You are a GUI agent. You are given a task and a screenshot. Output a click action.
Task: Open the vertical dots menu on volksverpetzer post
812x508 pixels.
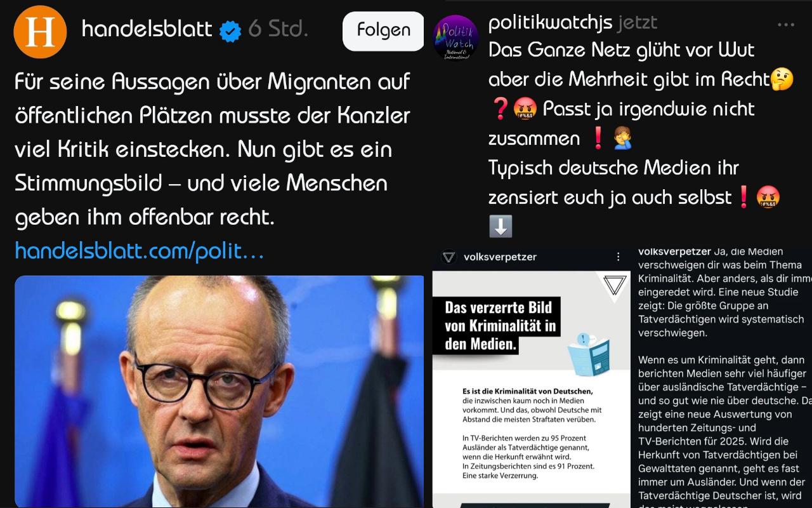click(619, 257)
